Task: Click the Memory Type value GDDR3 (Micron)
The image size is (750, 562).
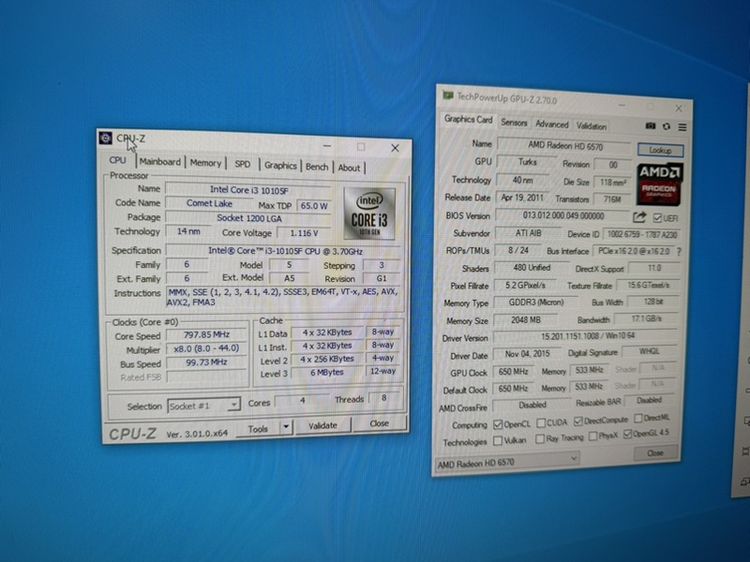Action: pyautogui.click(x=536, y=302)
